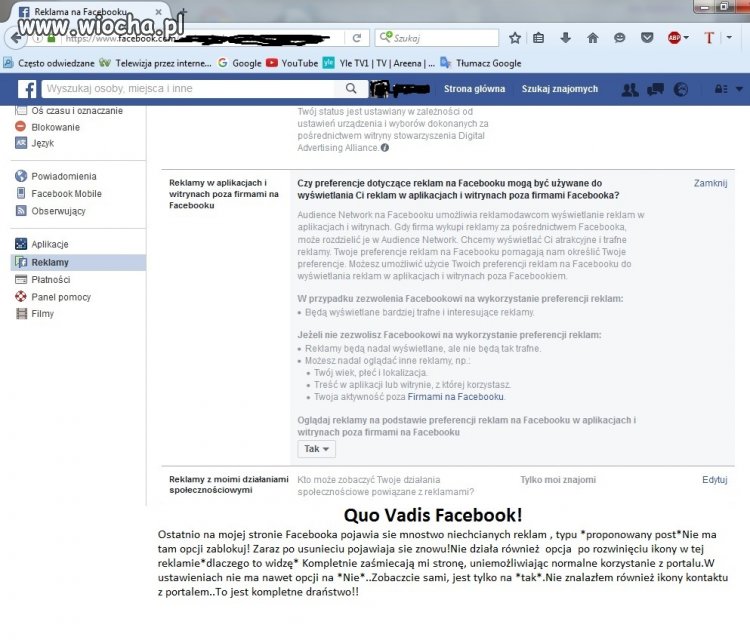The image size is (750, 640).
Task: Expand the account menu arrow in header
Action: coord(739,89)
